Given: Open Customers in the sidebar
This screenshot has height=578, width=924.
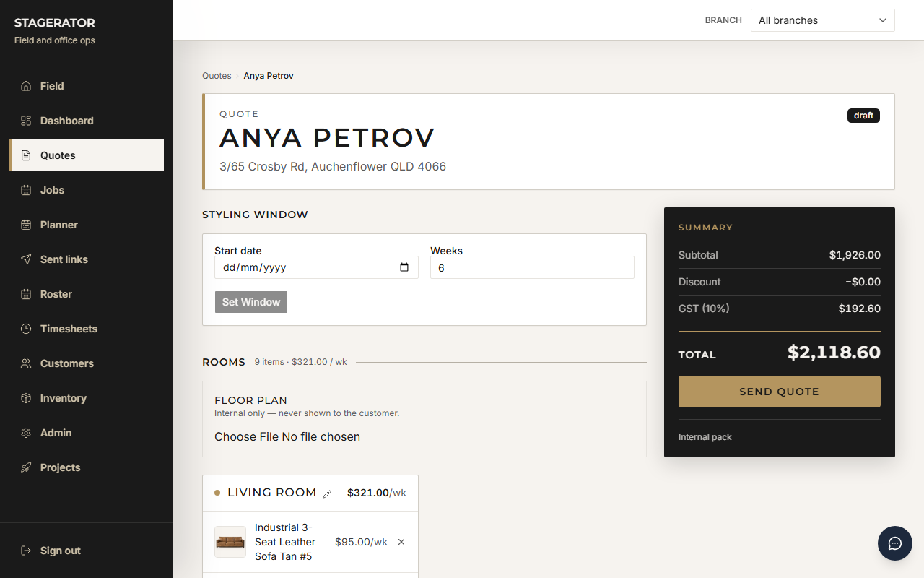Looking at the screenshot, I should tap(87, 363).
